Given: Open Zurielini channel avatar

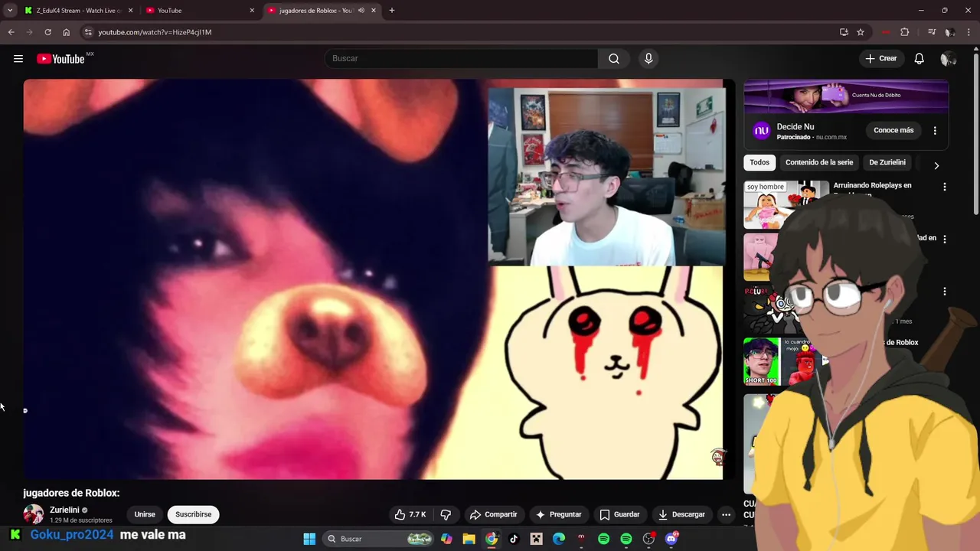Looking at the screenshot, I should click(34, 514).
